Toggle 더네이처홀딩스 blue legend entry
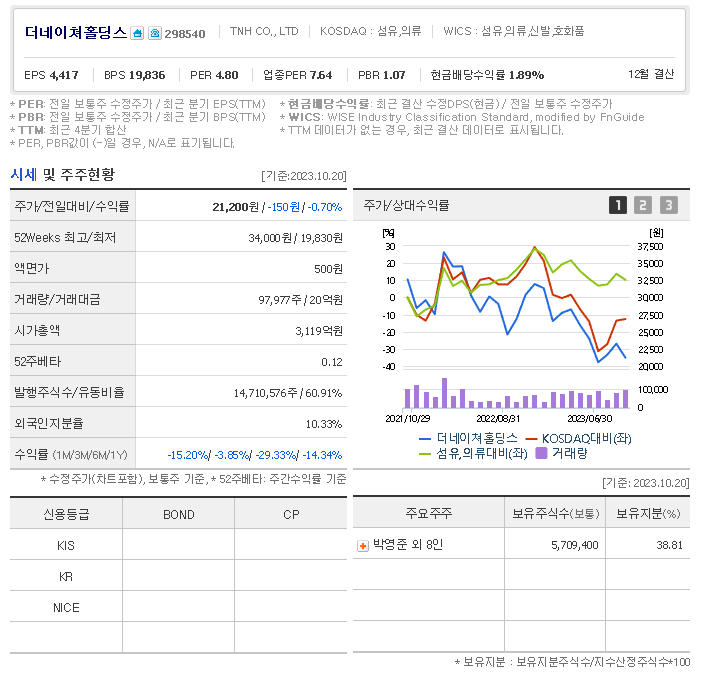The image size is (701, 676). pyautogui.click(x=468, y=438)
